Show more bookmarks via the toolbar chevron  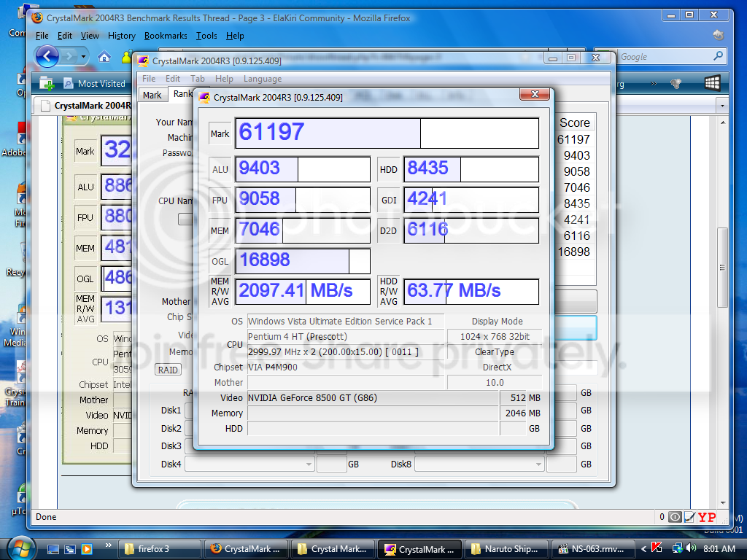click(x=653, y=83)
